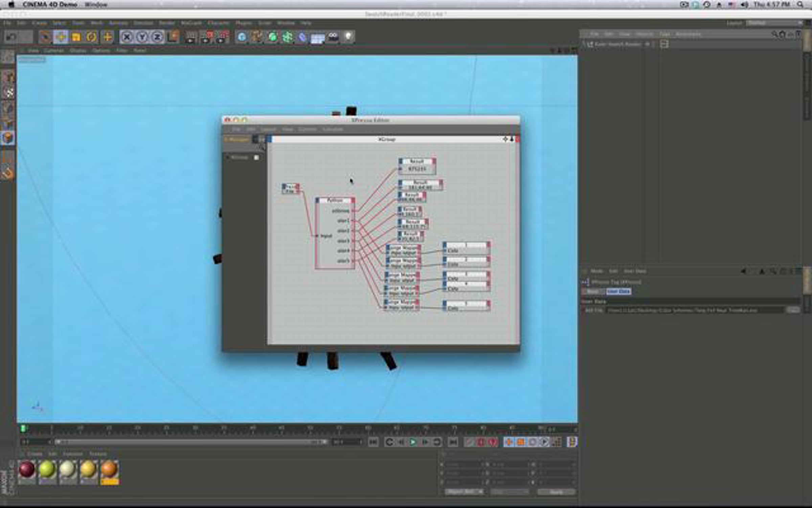The height and width of the screenshot is (508, 812).
Task: Click the volume icon in the macOS menu bar
Action: (744, 4)
